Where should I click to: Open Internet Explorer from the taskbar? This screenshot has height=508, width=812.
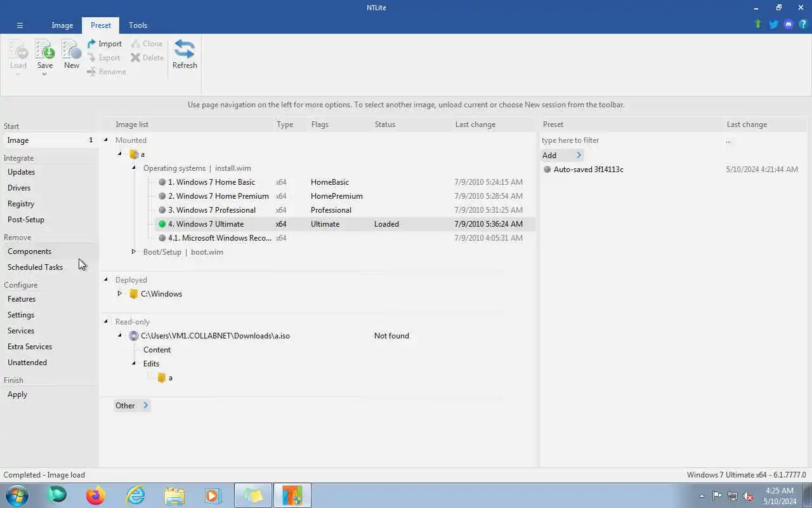(135, 495)
